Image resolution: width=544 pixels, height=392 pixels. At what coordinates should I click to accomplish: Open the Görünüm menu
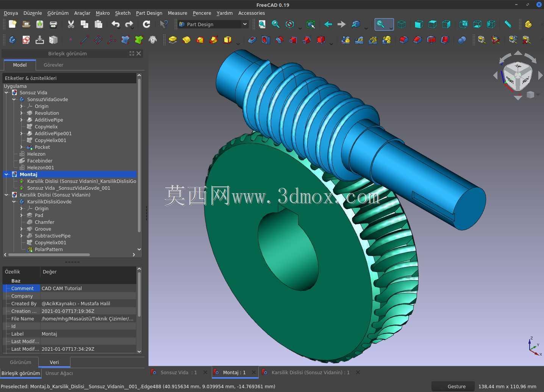(58, 13)
